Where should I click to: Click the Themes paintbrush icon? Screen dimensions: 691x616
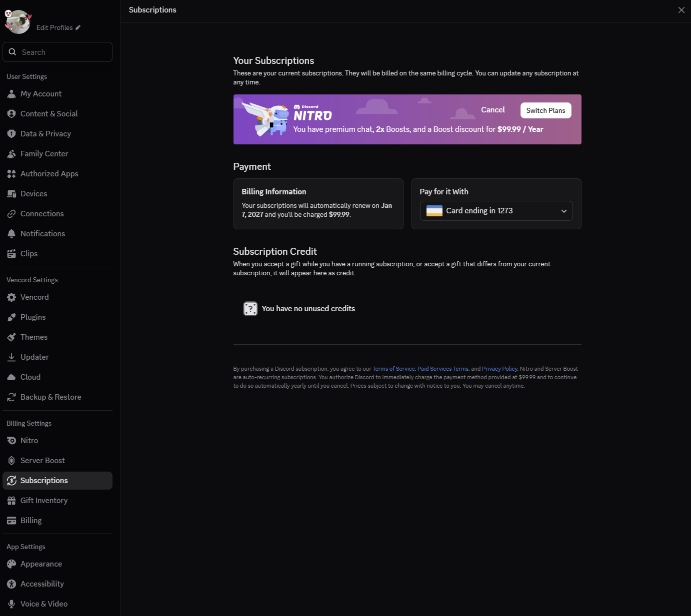tap(11, 337)
